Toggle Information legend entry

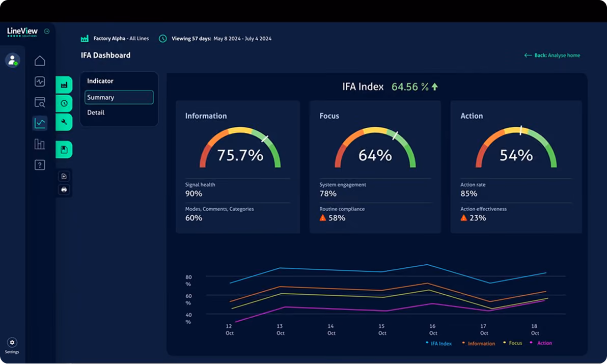[x=479, y=343]
